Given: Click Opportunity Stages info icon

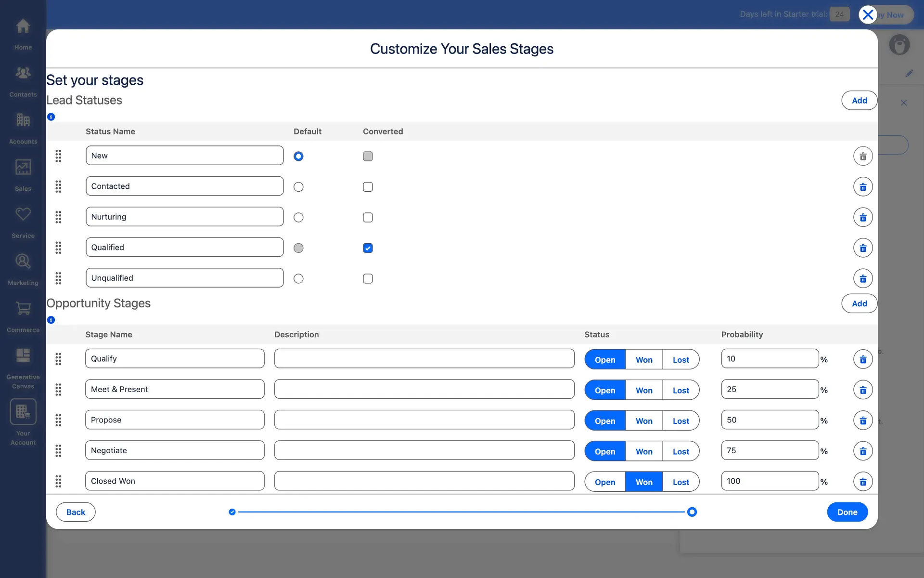Looking at the screenshot, I should click(x=51, y=320).
